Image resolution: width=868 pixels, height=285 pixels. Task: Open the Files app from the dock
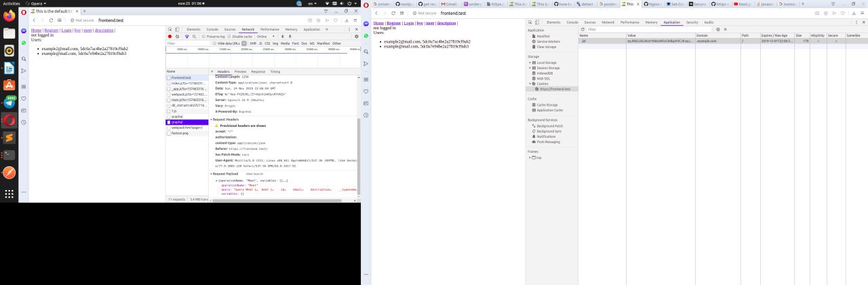point(9,33)
